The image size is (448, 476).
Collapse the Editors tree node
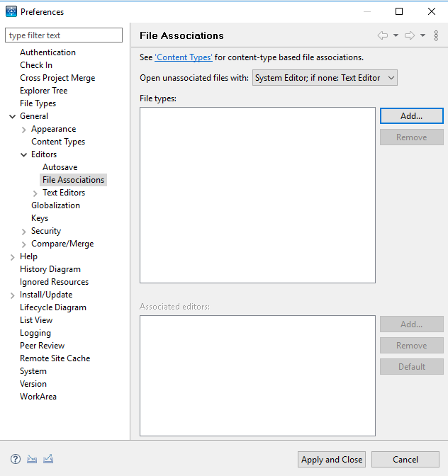[23, 155]
